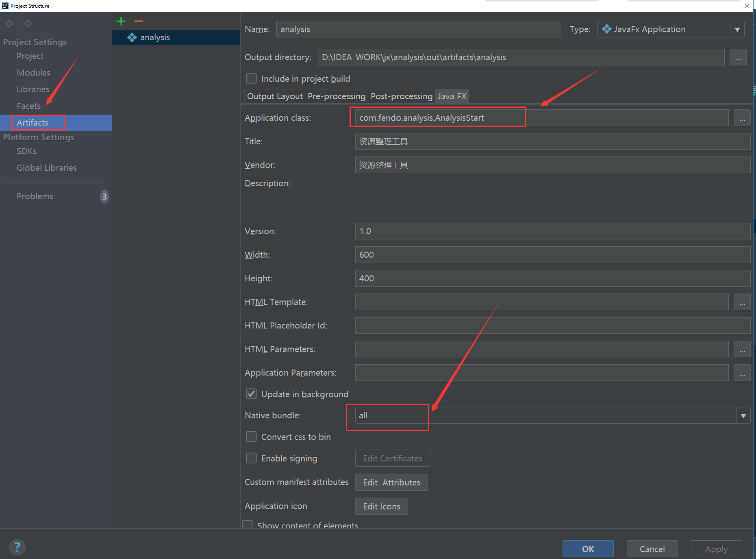The image size is (756, 559).
Task: Switch to the Pre-processing tab
Action: click(337, 96)
